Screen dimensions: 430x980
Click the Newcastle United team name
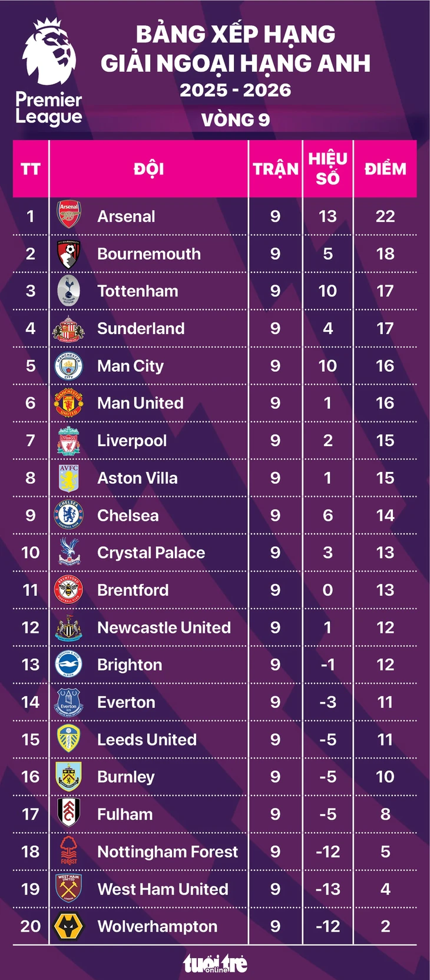[164, 627]
